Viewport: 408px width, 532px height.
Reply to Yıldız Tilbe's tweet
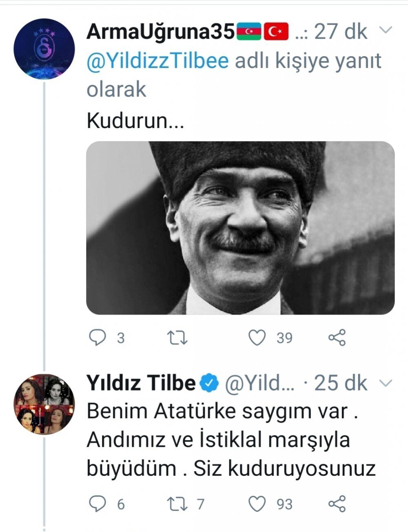(98, 504)
